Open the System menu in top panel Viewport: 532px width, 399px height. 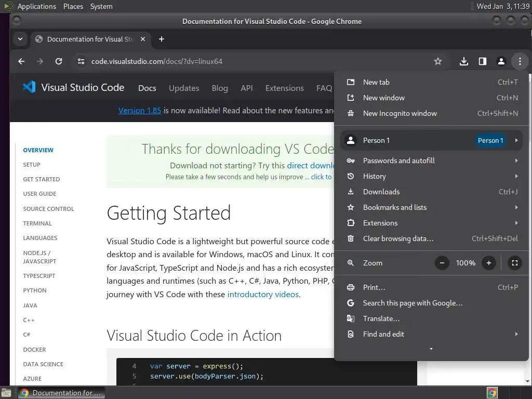point(101,6)
